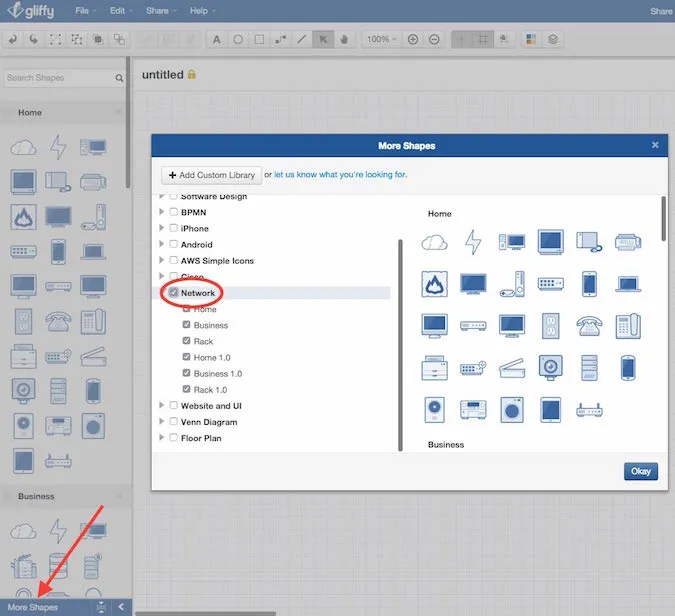Screen dimensions: 675x616
Task: Open the Layers panel icon
Action: pyautogui.click(x=553, y=40)
